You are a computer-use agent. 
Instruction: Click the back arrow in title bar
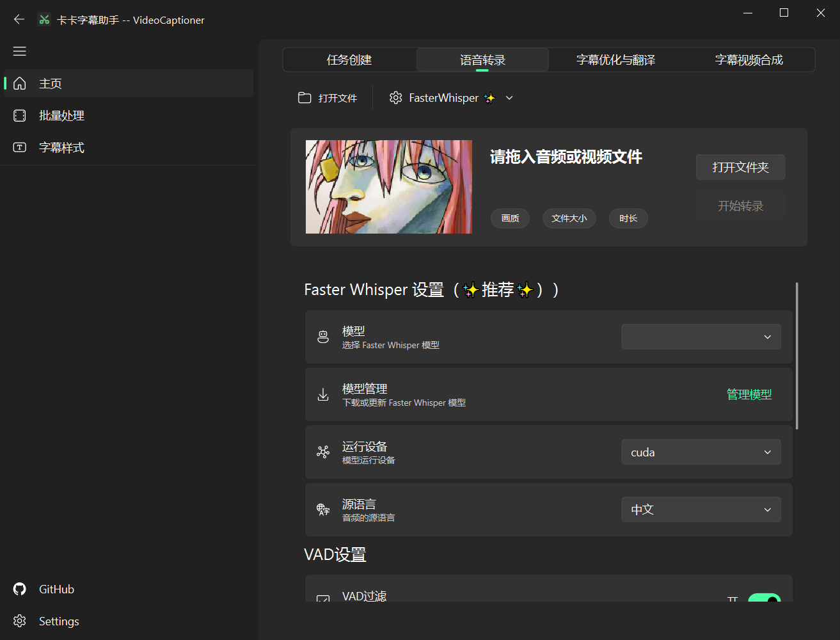(19, 20)
